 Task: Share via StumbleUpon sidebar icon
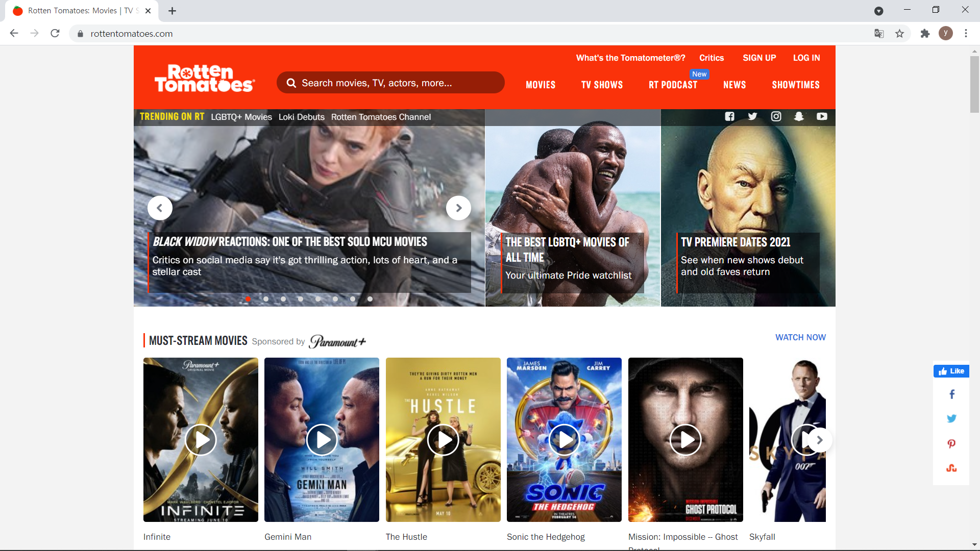(x=951, y=468)
